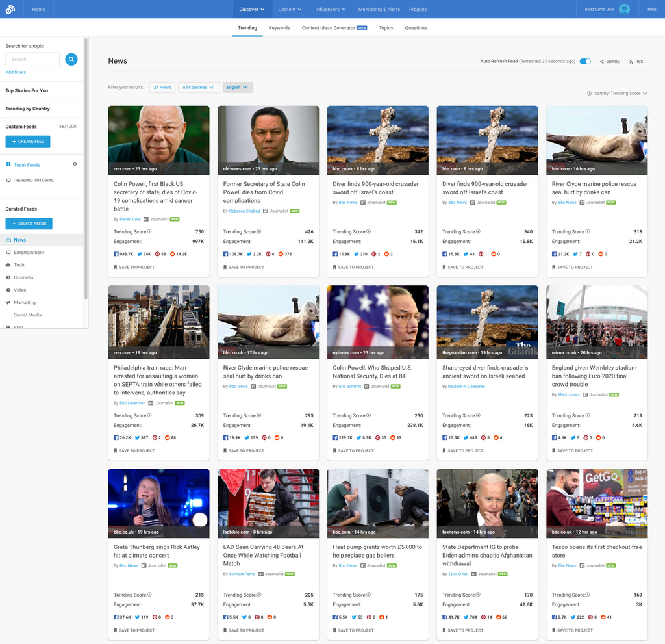The height and width of the screenshot is (644, 665).
Task: Click the Add filters link
Action: pyautogui.click(x=16, y=72)
